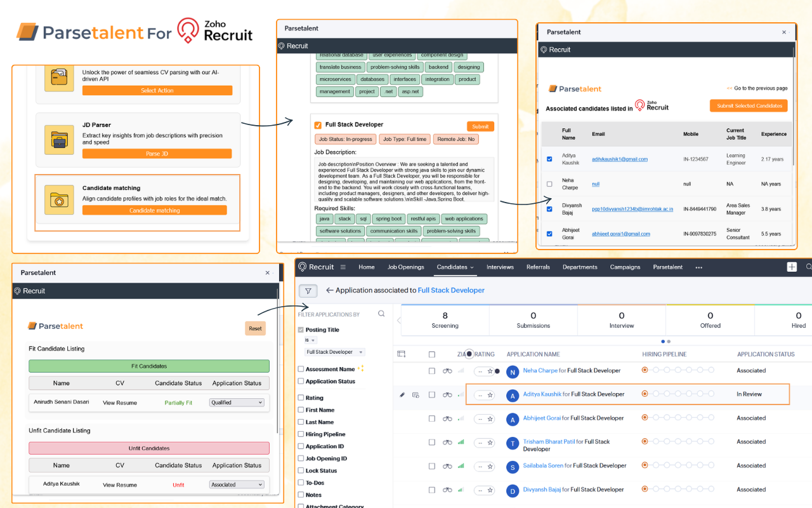
Task: Click the pencil edit icon on Aditya Kaushik row
Action: click(x=402, y=394)
